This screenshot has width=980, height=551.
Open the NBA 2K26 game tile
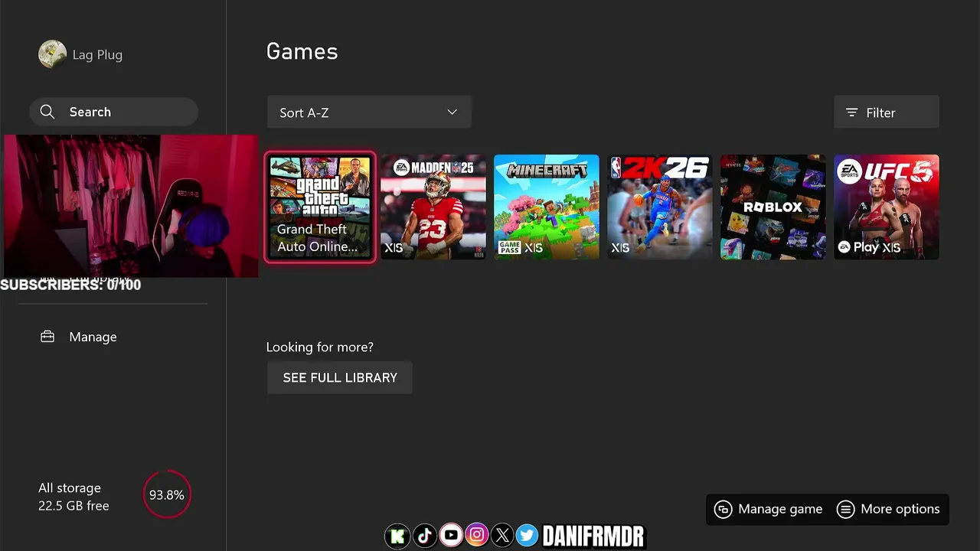pyautogui.click(x=660, y=207)
